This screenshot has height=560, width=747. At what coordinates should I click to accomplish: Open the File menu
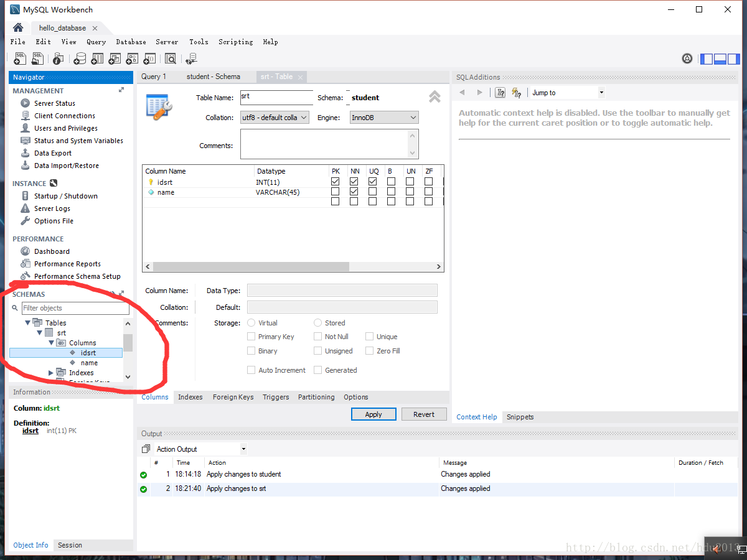18,42
